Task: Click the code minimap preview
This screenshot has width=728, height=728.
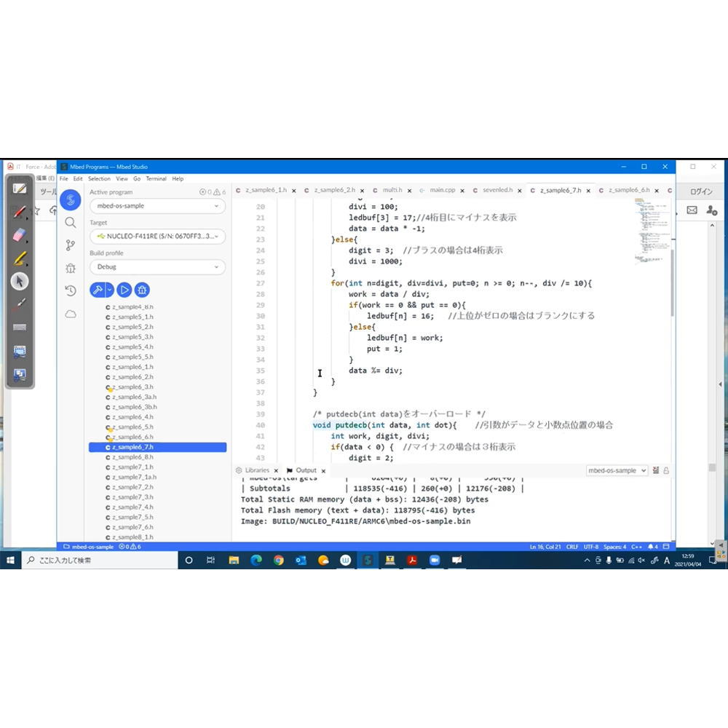Action: (x=652, y=231)
